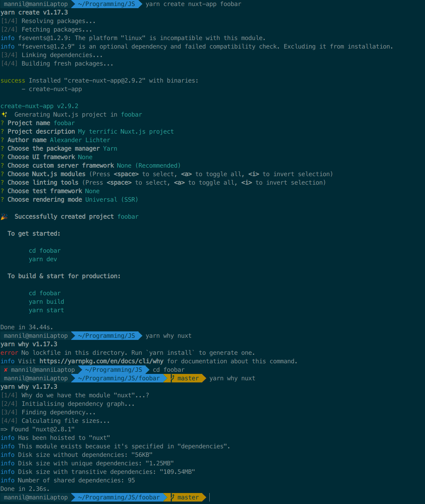
Task: Click '[4/4] Calculating file sizes...'
Action: pos(55,421)
